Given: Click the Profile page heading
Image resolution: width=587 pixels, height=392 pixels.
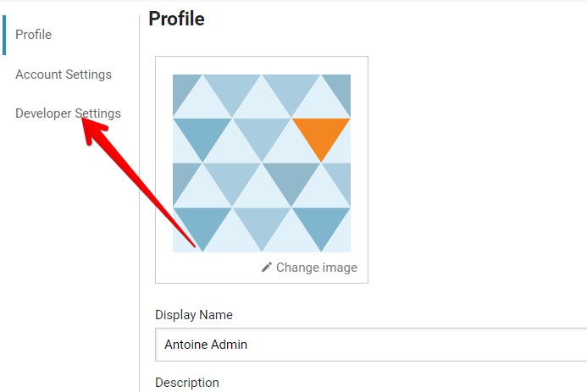Looking at the screenshot, I should click(176, 19).
